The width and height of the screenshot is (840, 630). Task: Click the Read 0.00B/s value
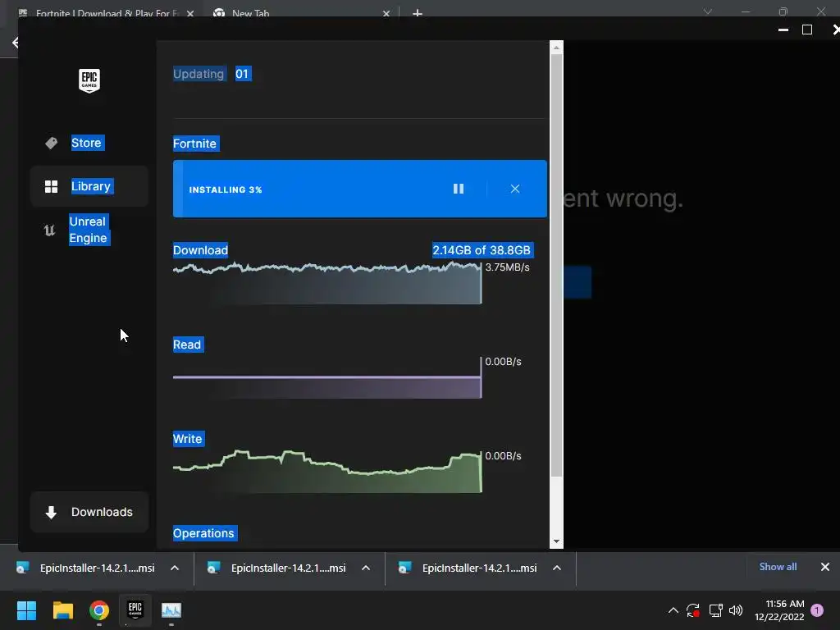(503, 362)
